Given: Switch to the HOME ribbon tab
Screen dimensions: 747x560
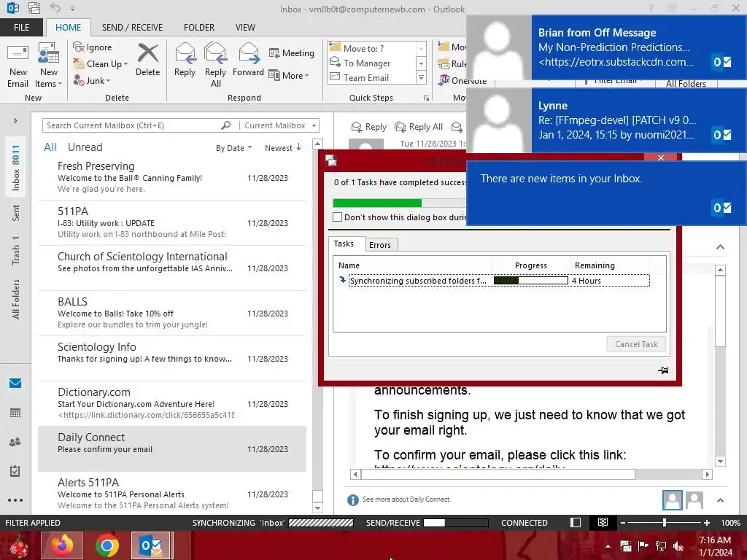Looking at the screenshot, I should point(68,27).
